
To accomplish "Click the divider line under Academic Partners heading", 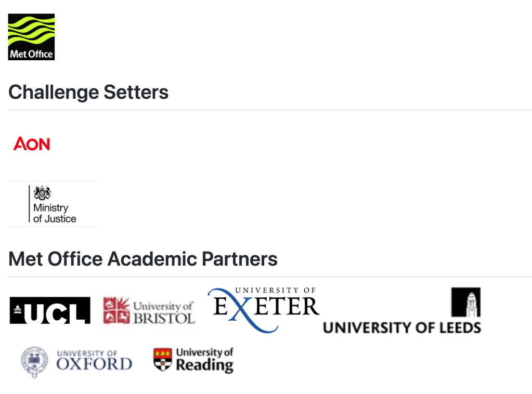I will point(270,277).
